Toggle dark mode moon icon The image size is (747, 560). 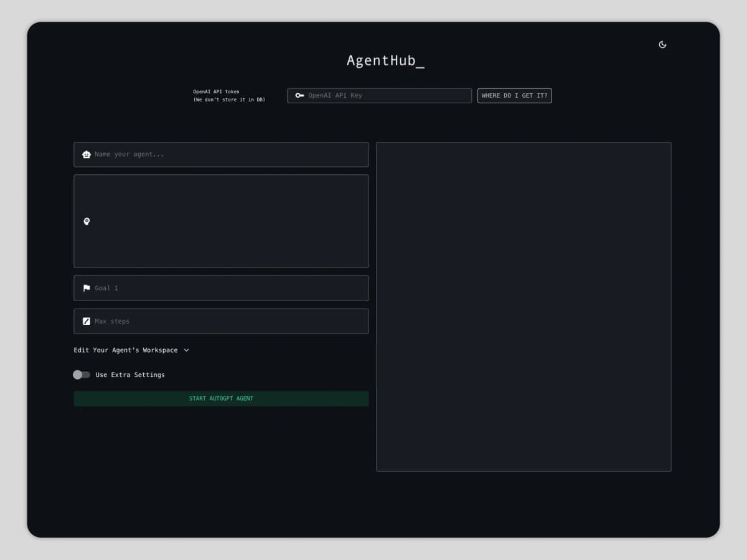pos(662,44)
